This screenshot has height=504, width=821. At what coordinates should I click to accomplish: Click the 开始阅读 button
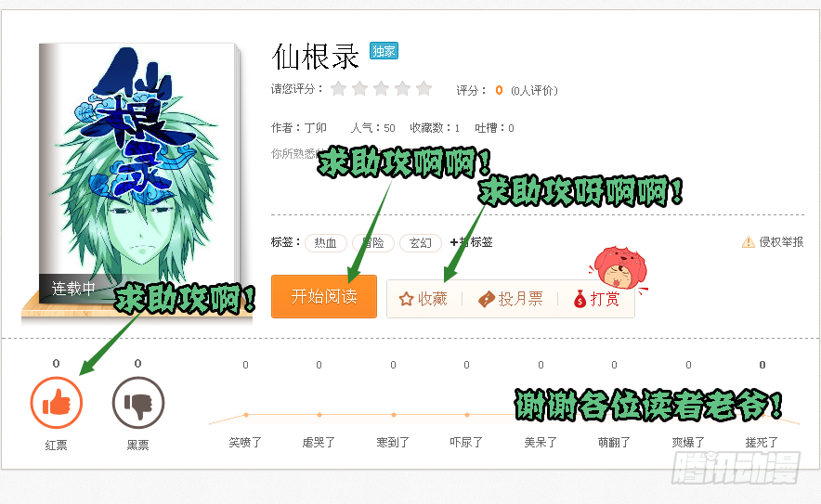click(x=324, y=297)
